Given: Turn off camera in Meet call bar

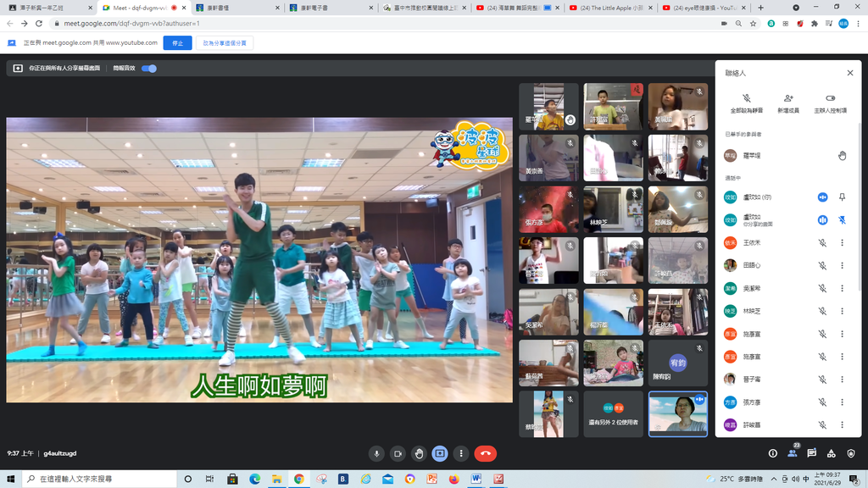Looking at the screenshot, I should [398, 454].
